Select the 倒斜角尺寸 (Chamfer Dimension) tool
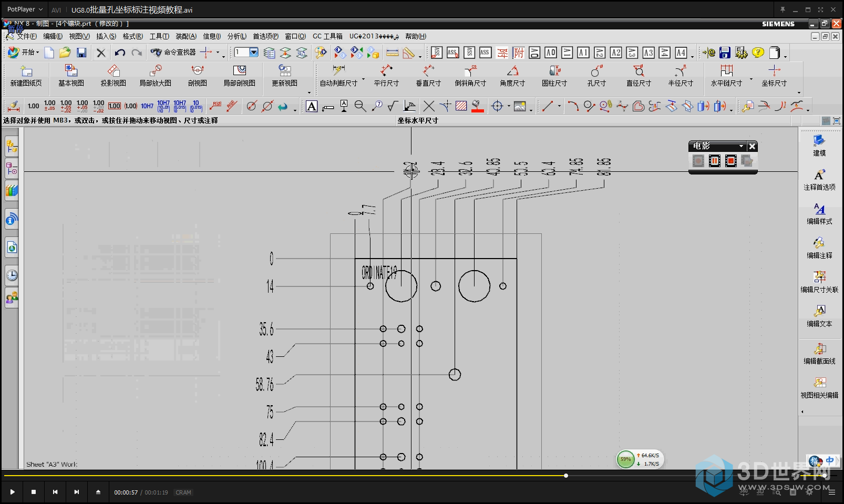This screenshot has height=504, width=844. point(470,76)
